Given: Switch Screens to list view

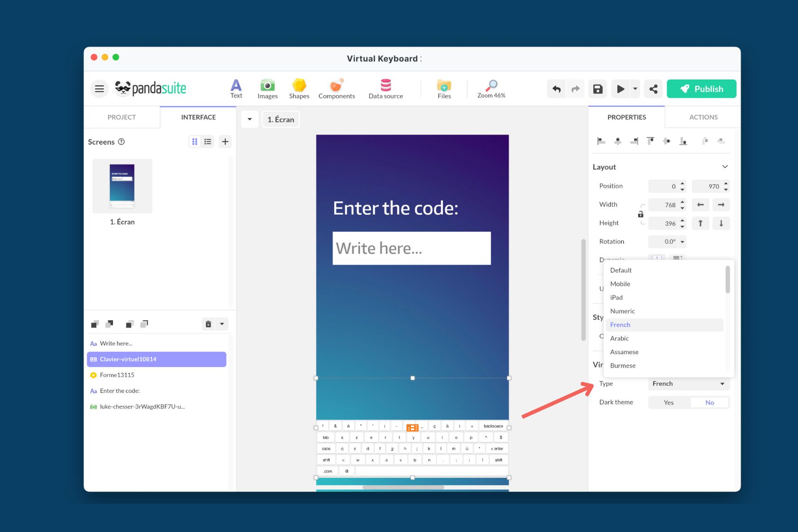Looking at the screenshot, I should pos(208,142).
